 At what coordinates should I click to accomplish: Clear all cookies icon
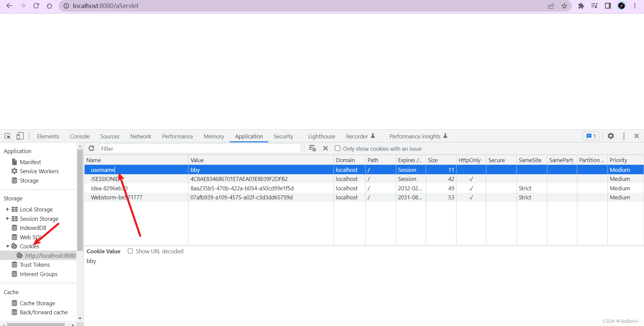coord(312,148)
